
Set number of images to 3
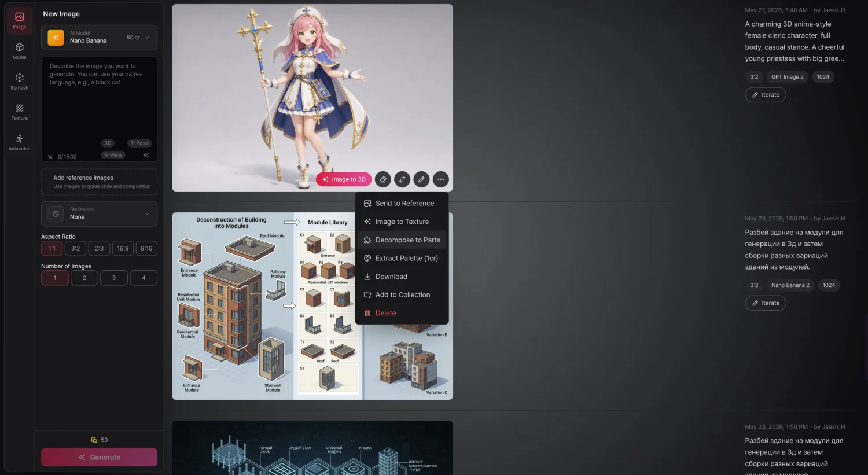click(x=114, y=278)
